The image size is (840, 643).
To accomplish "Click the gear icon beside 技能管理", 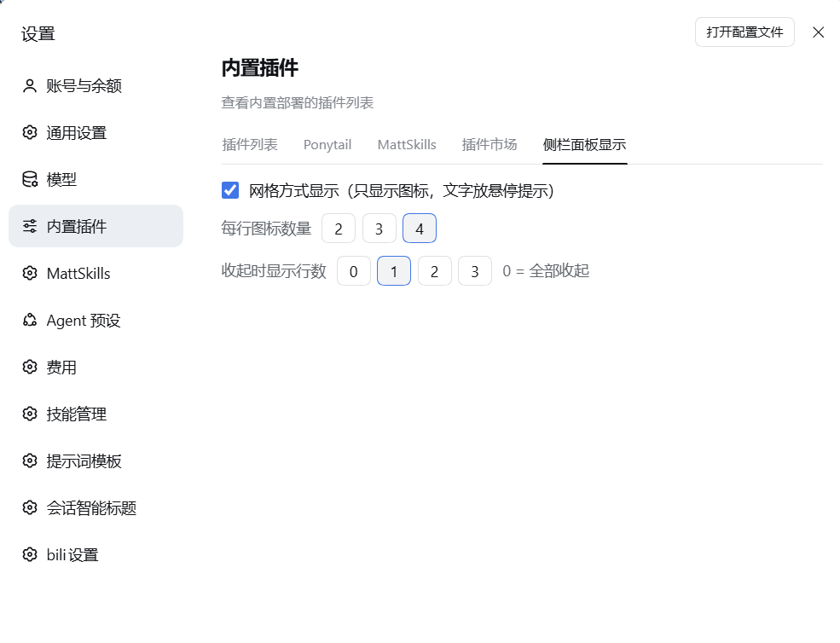I will point(30,414).
